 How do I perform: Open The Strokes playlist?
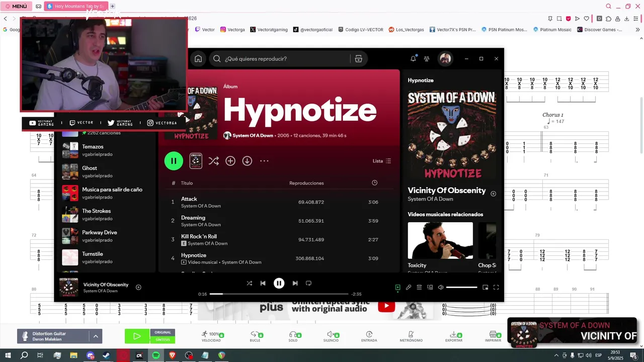[106, 215]
